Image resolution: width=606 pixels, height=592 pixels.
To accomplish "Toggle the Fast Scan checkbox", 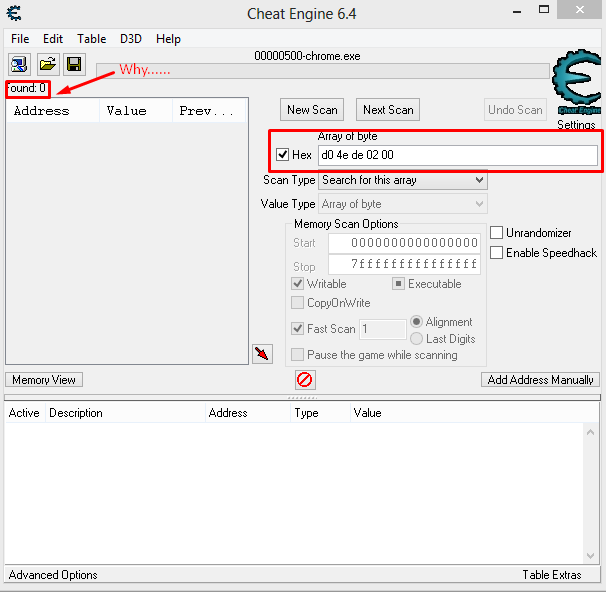I will pyautogui.click(x=297, y=329).
